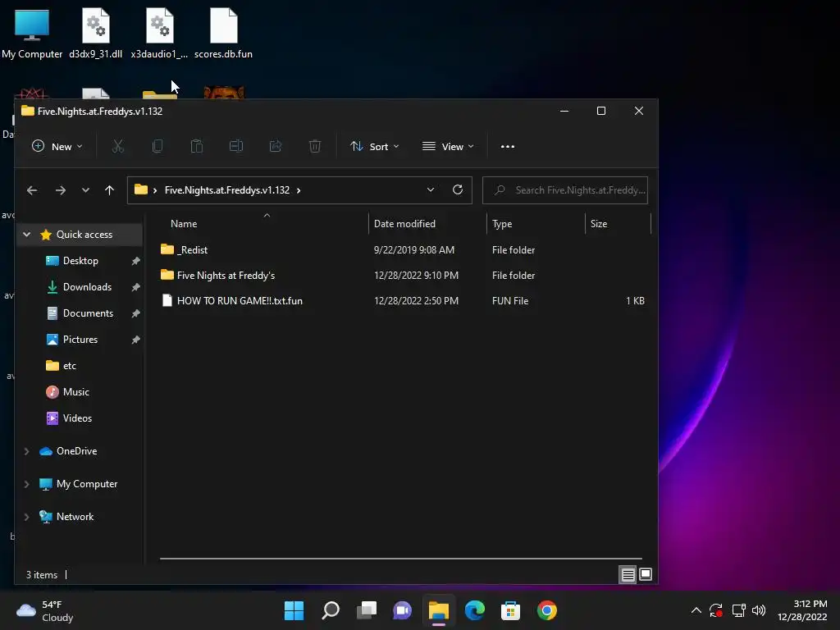840x630 pixels.
Task: Open Microsoft Store from taskbar
Action: pyautogui.click(x=510, y=610)
